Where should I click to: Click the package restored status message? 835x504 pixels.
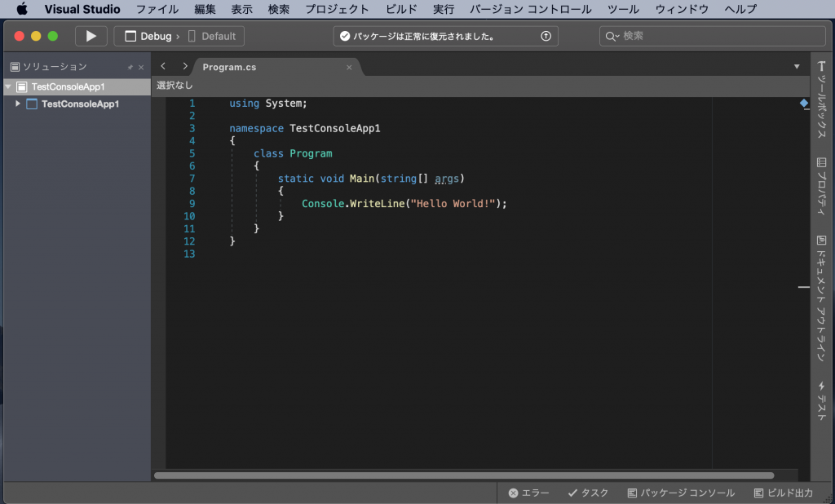point(424,36)
